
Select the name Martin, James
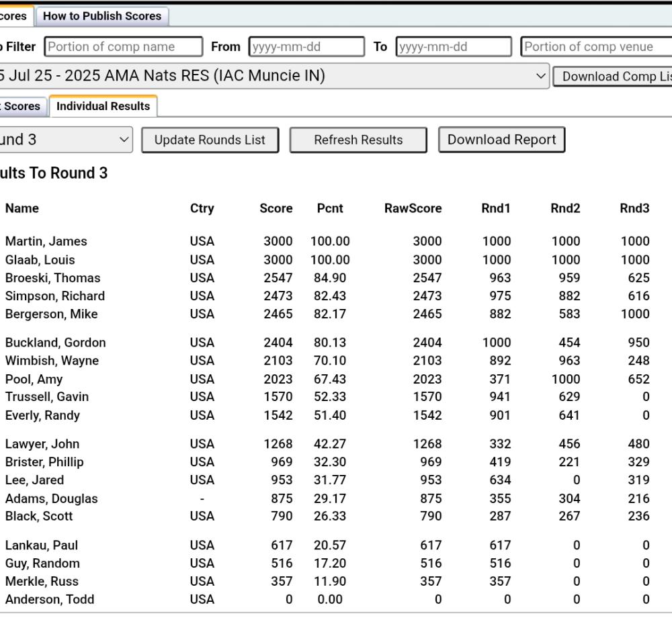[x=46, y=242]
